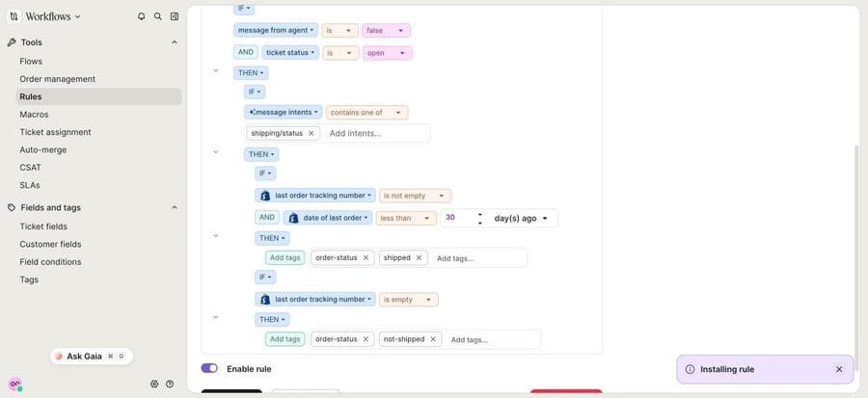Open the less than operator dropdown
The height and width of the screenshot is (398, 868).
406,219
